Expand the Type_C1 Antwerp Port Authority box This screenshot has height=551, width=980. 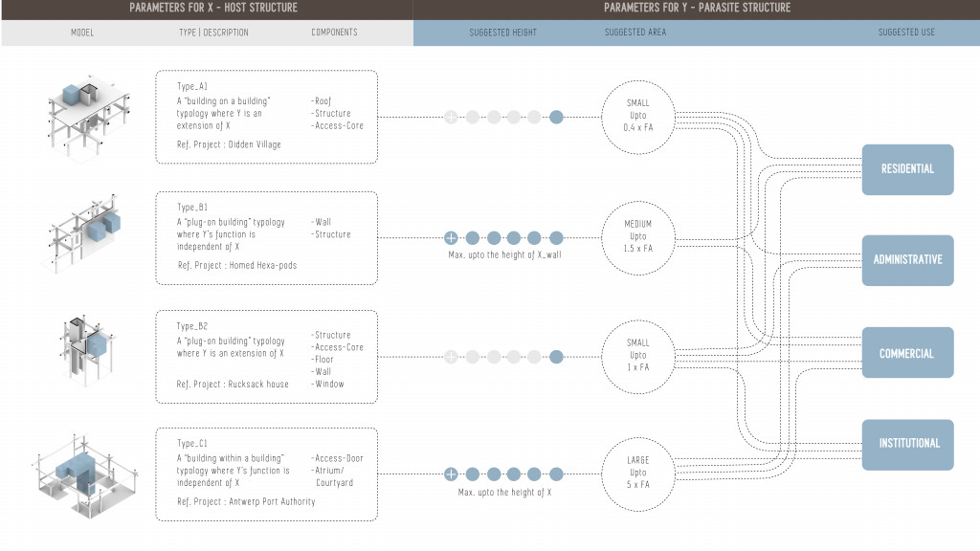click(266, 474)
